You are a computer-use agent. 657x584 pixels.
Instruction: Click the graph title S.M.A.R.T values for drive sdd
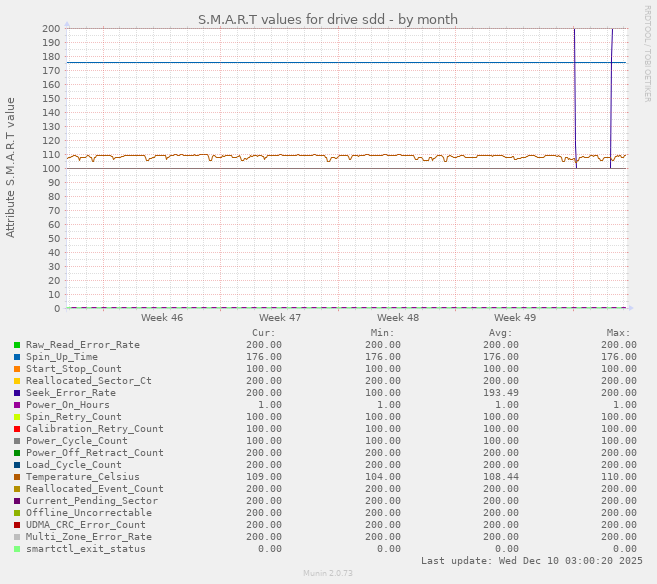coord(328,20)
